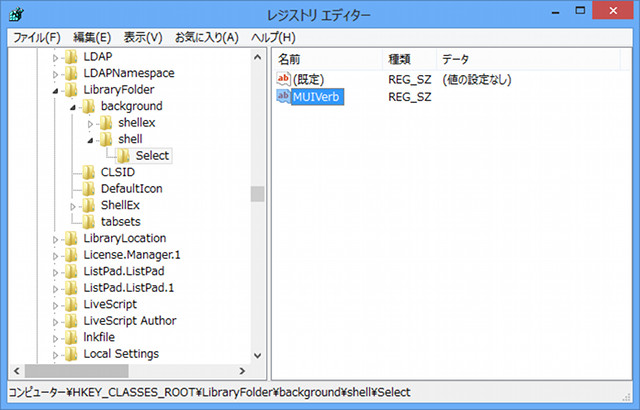Click the LDAPNamespace folder icon
This screenshot has height=410, width=640.
(71, 73)
